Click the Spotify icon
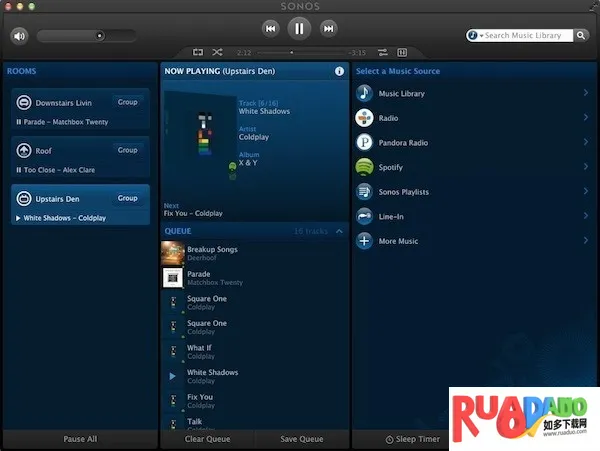The width and height of the screenshot is (600, 451). pyautogui.click(x=364, y=167)
